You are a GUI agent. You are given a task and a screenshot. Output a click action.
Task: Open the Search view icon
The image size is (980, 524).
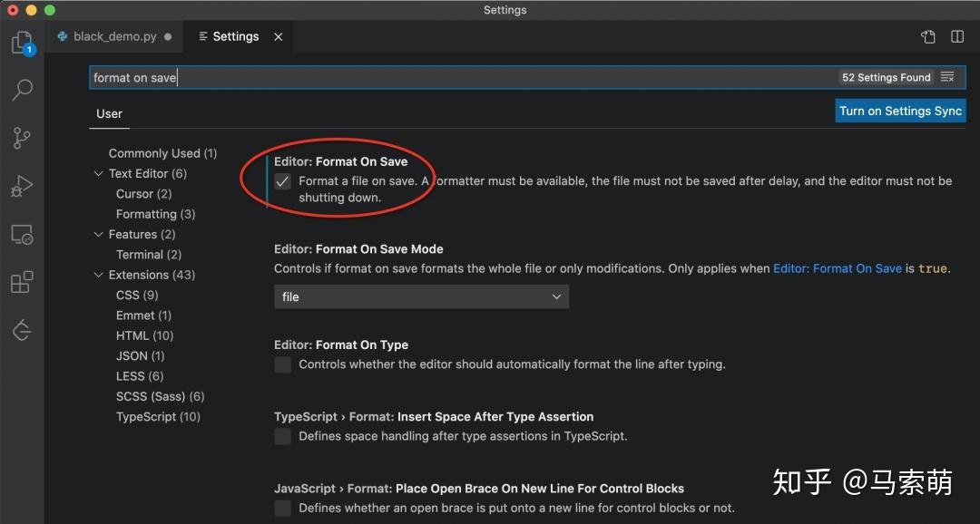[x=22, y=90]
